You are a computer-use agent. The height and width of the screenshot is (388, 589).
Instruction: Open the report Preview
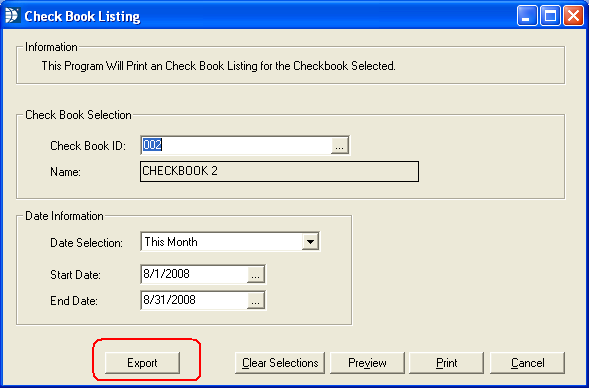click(x=367, y=363)
